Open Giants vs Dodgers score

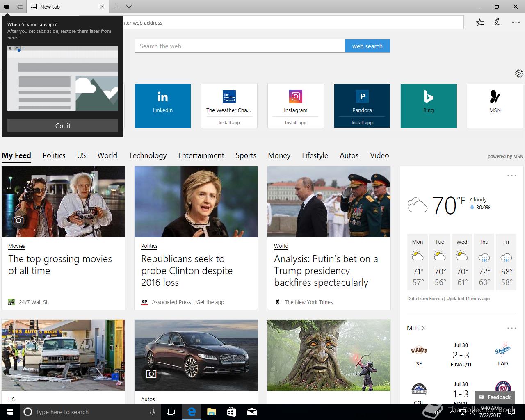click(461, 355)
